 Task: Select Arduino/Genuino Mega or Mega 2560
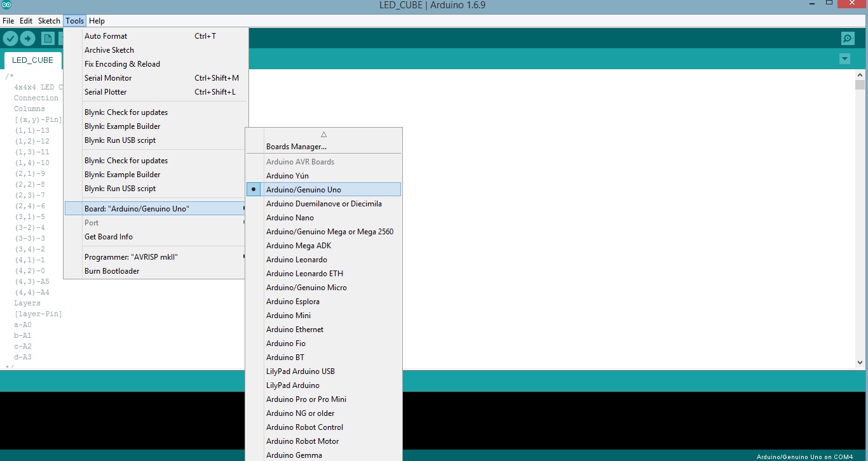pos(324,232)
